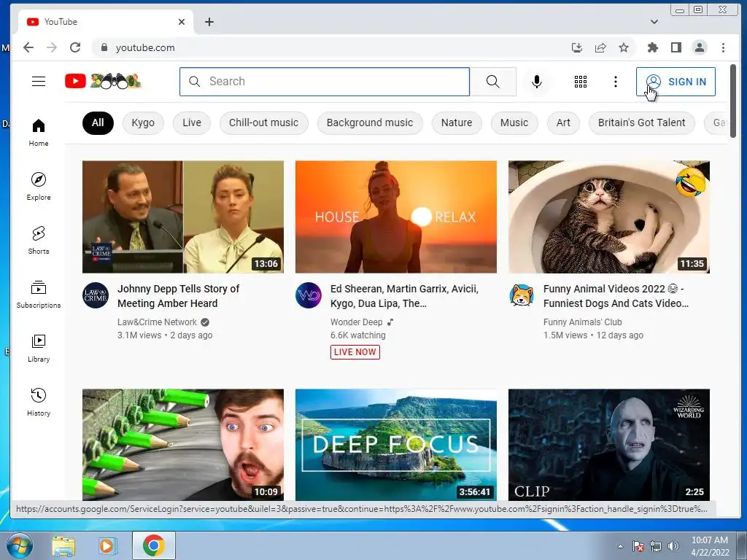Screen dimensions: 747x560
Task: Click the YouTube logo doodle
Action: (x=104, y=82)
